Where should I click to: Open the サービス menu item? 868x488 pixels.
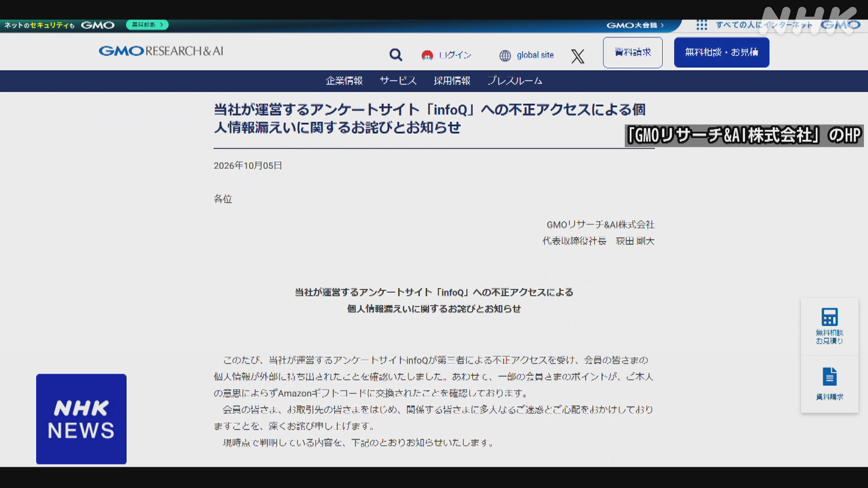pyautogui.click(x=398, y=81)
